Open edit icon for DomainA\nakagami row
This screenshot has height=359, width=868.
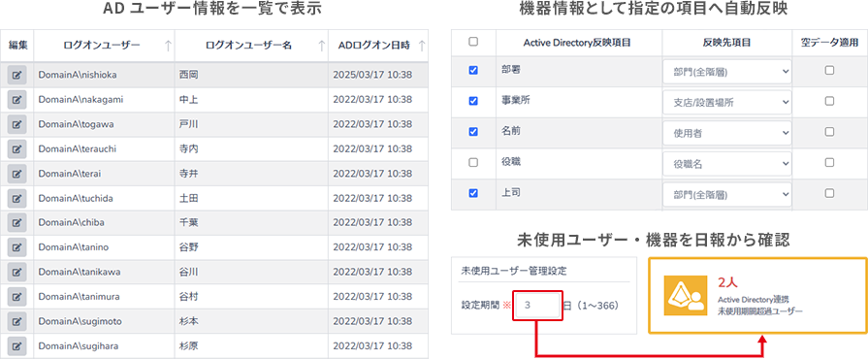click(x=16, y=100)
